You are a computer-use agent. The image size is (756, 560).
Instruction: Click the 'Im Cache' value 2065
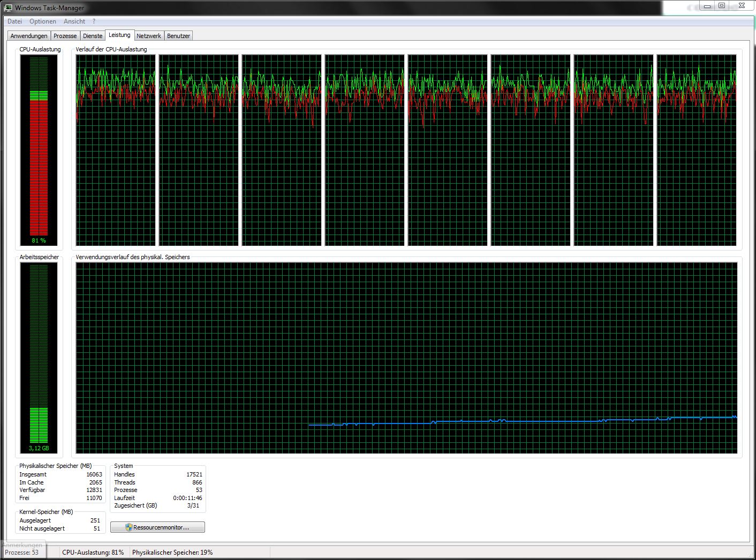(x=95, y=482)
